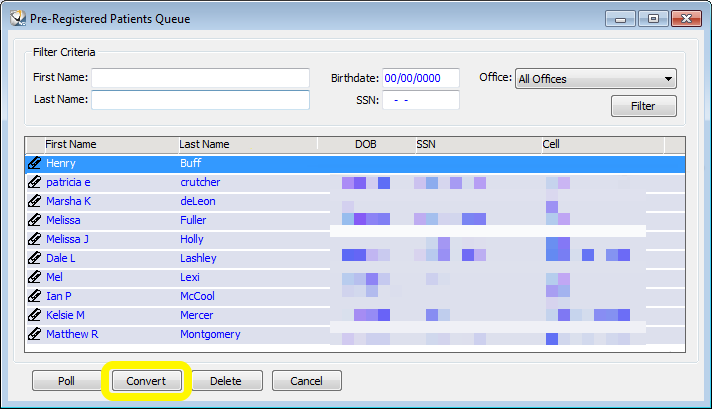Select the last name Lashley
The image size is (712, 409).
click(198, 258)
